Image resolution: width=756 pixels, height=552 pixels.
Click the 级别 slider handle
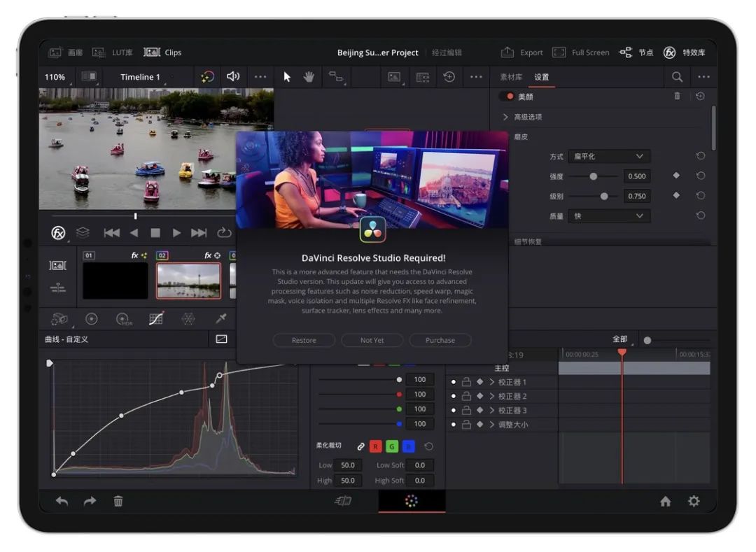coord(603,196)
